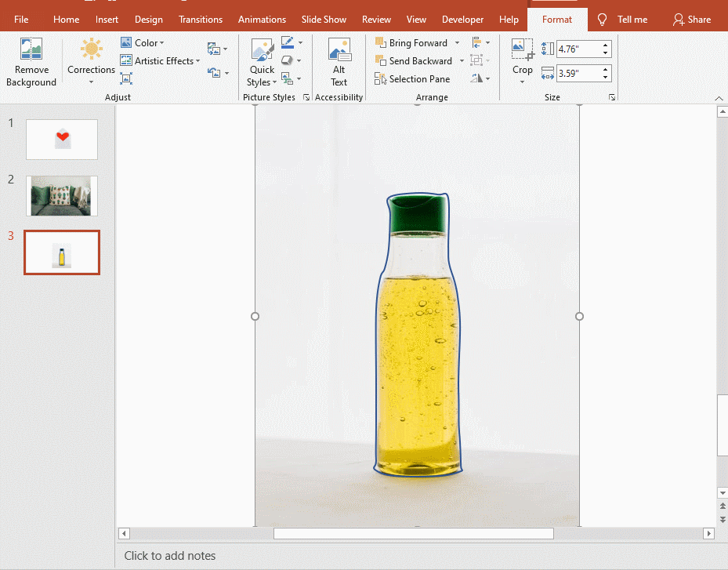Click the Send Backward icon
The width and height of the screenshot is (728, 570).
coord(380,60)
